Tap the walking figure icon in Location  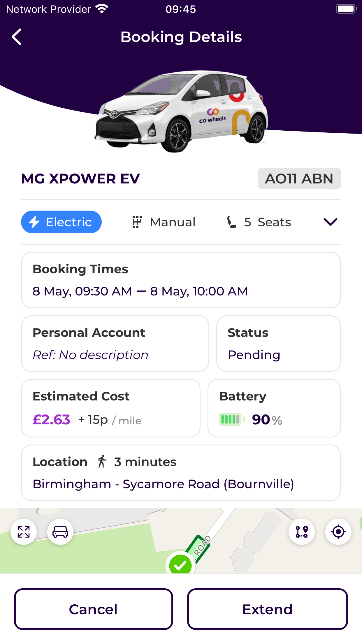click(102, 461)
